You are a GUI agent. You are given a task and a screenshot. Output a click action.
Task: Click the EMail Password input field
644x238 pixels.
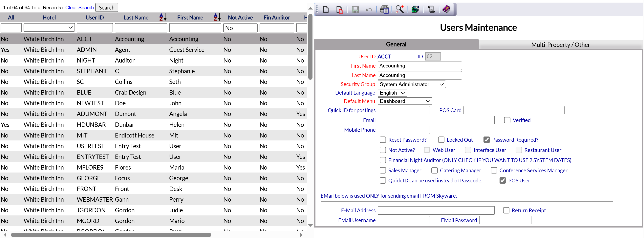point(505,220)
